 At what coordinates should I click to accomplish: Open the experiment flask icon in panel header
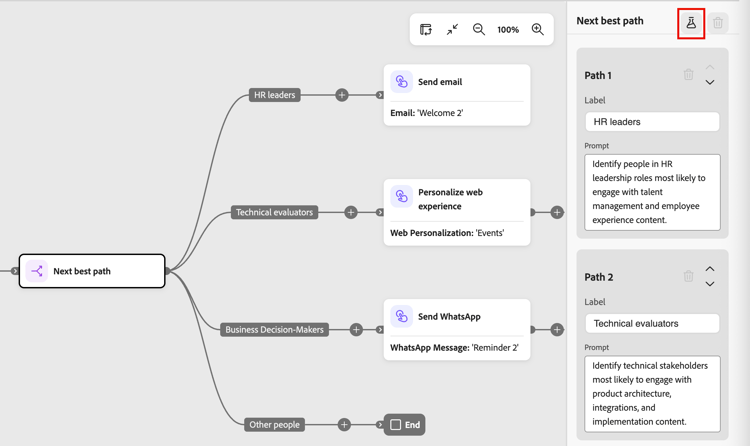tap(691, 23)
